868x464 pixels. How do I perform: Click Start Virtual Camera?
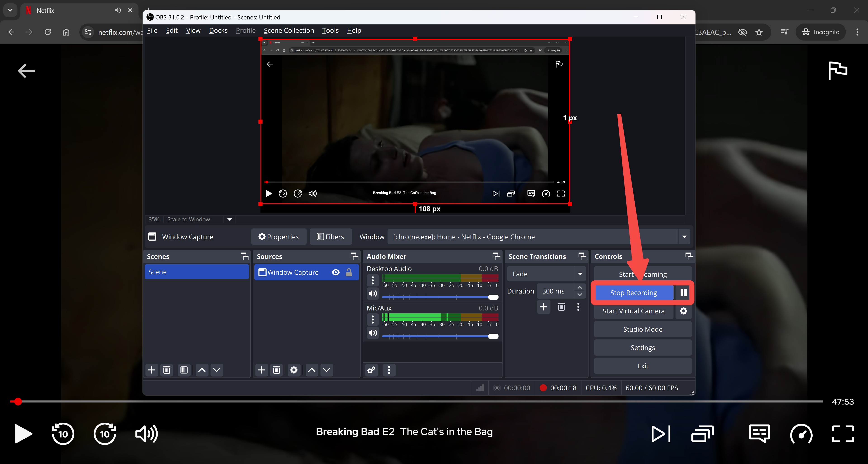[x=634, y=311]
